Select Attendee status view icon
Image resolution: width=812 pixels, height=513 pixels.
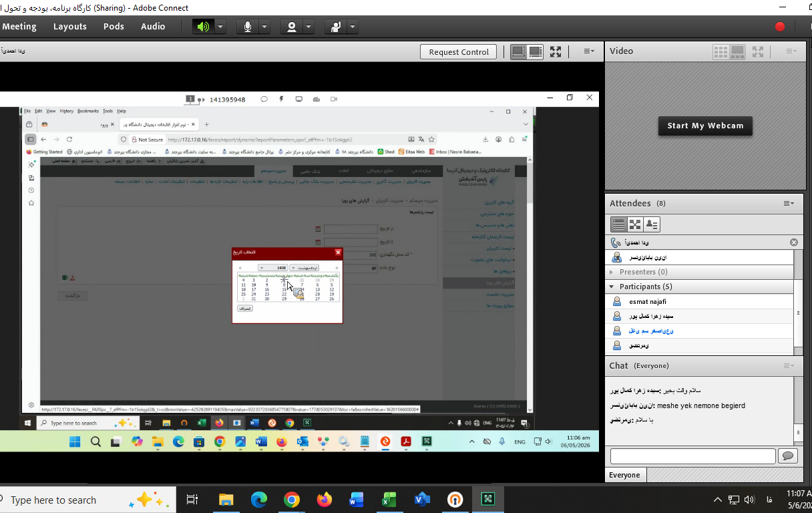652,224
